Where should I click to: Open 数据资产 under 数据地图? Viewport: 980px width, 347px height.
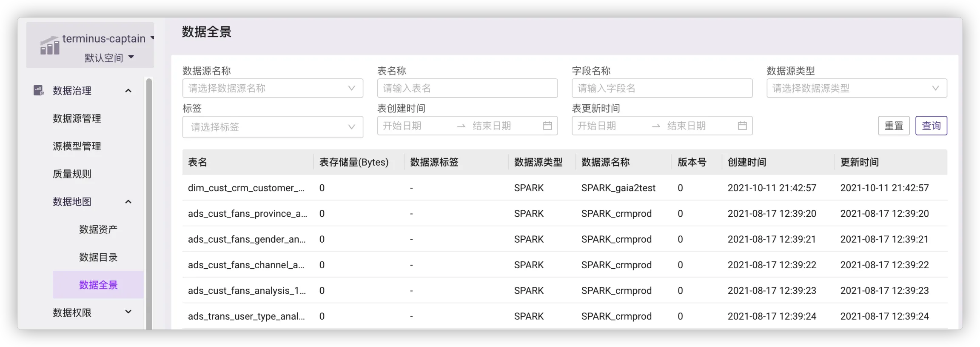[x=98, y=229]
